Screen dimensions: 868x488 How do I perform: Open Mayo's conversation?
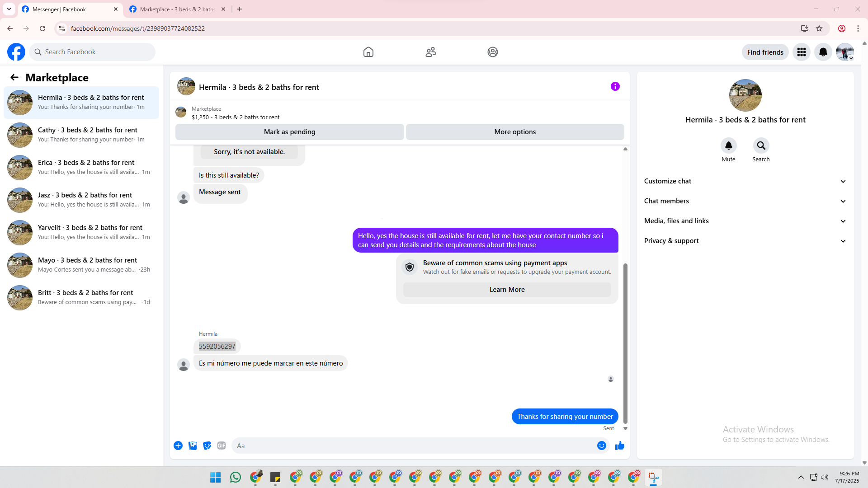[81, 265]
